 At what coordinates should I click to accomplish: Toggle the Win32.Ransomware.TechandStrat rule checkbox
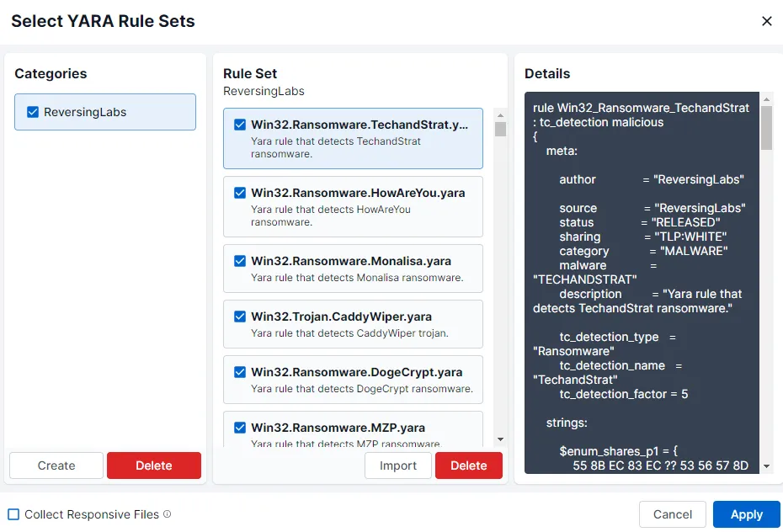[239, 125]
